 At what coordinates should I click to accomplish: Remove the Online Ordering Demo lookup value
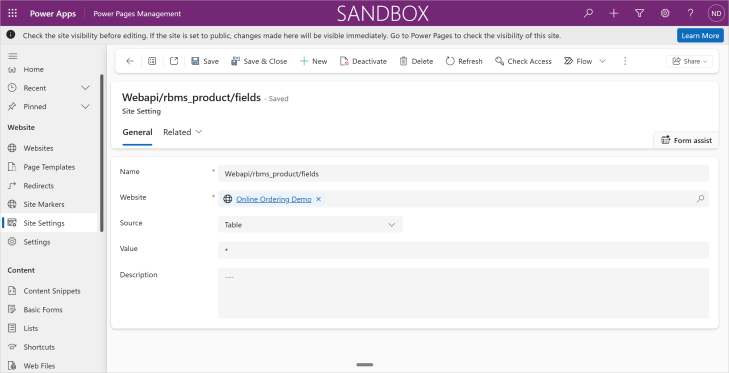(318, 199)
